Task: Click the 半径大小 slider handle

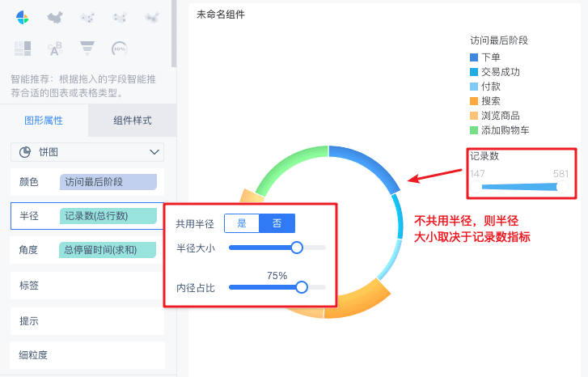Action: click(297, 248)
